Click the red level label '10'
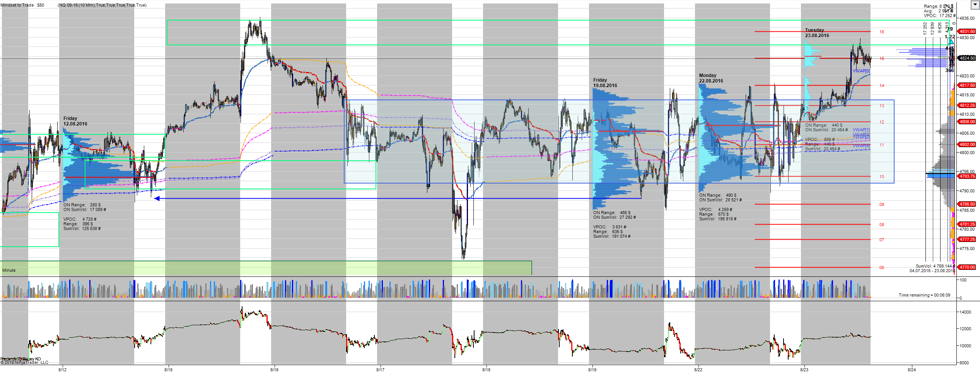Viewport: 980px width, 374px height. [x=882, y=177]
